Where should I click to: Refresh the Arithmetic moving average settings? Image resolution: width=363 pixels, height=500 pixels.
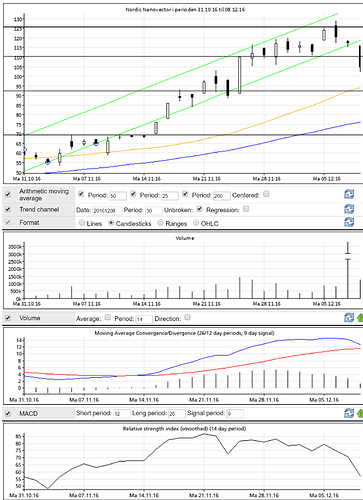349,194
